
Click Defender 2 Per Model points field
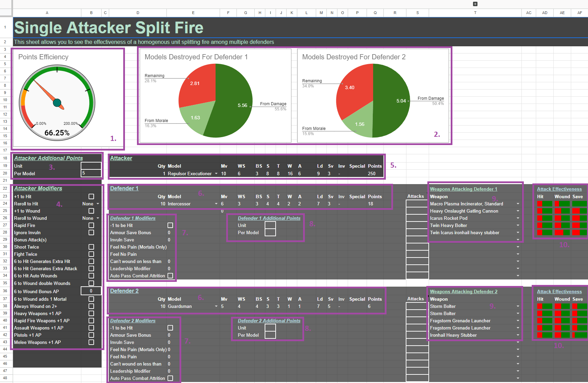pos(270,335)
